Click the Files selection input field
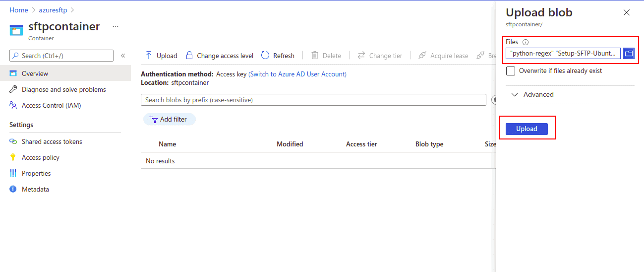Image resolution: width=644 pixels, height=272 pixels. (563, 53)
